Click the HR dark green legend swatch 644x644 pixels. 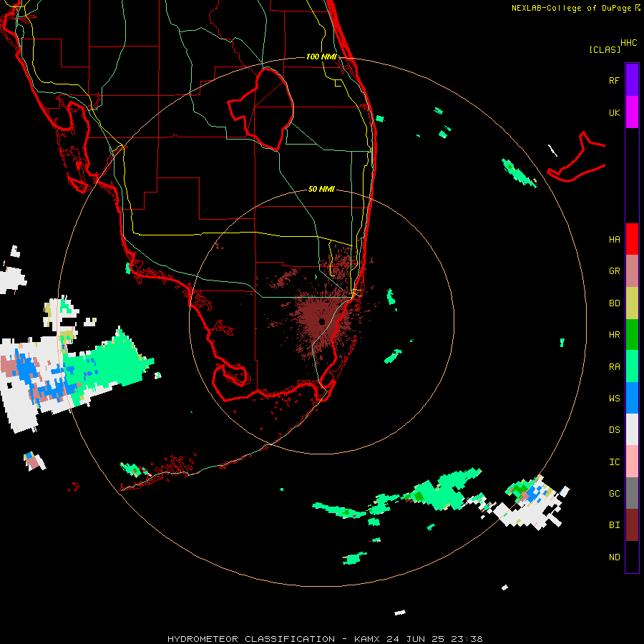632,335
